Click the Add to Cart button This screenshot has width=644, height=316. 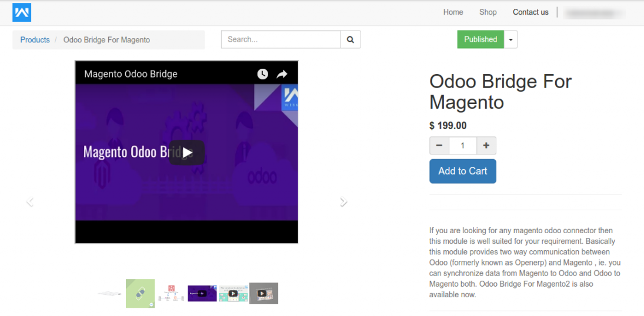coord(463,171)
